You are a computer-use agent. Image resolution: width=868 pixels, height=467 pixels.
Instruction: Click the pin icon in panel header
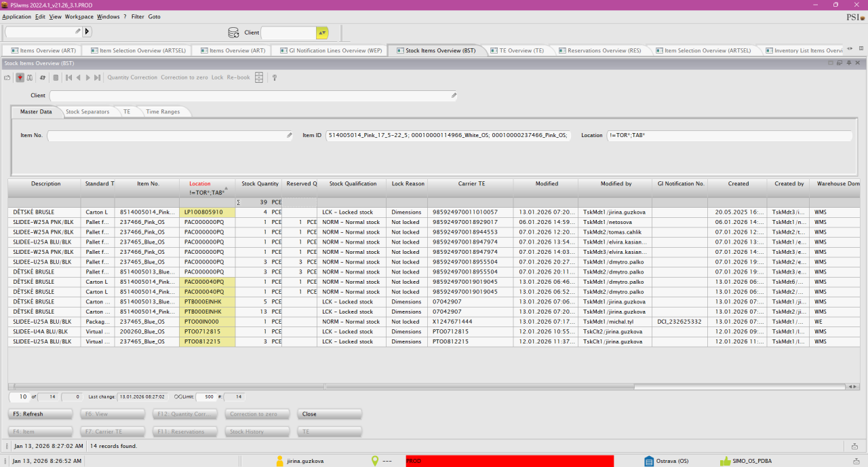point(848,63)
